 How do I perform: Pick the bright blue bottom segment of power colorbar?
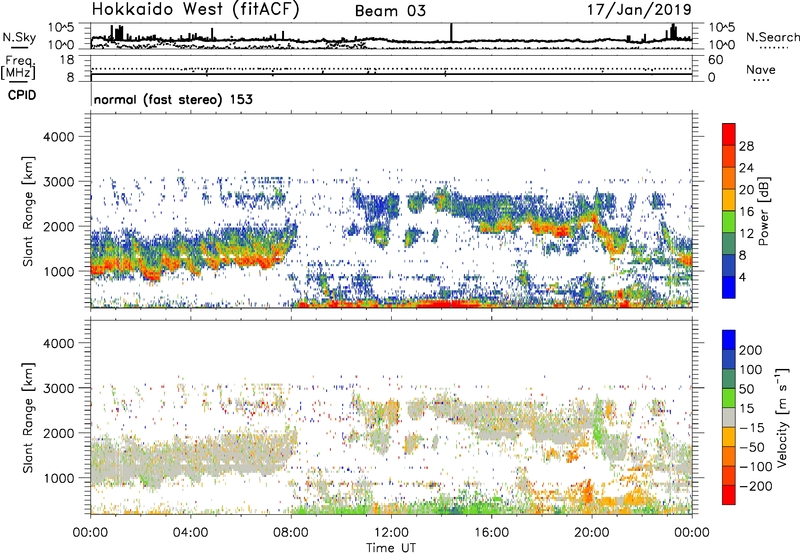point(729,287)
